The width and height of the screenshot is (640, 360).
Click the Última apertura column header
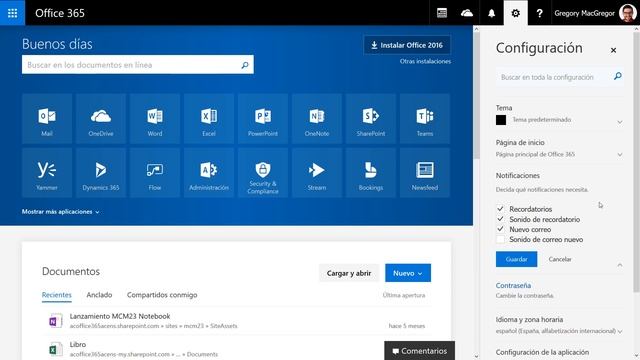[404, 295]
